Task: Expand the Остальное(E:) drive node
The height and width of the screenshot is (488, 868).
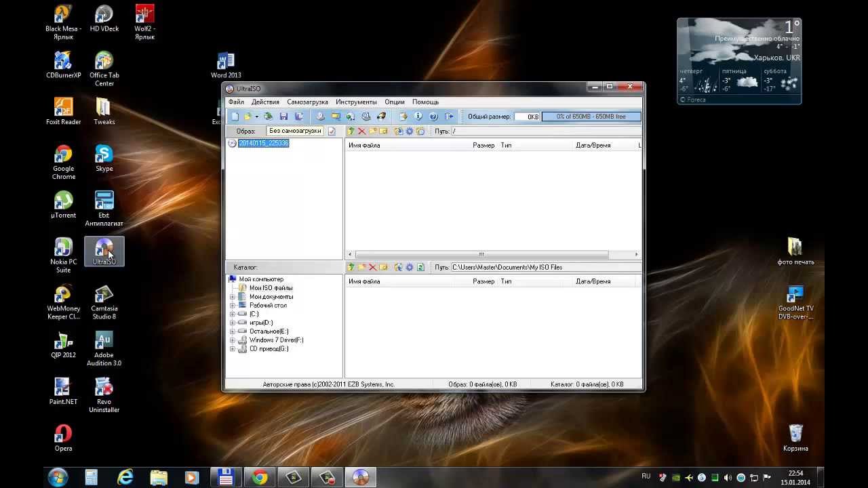Action: click(233, 331)
